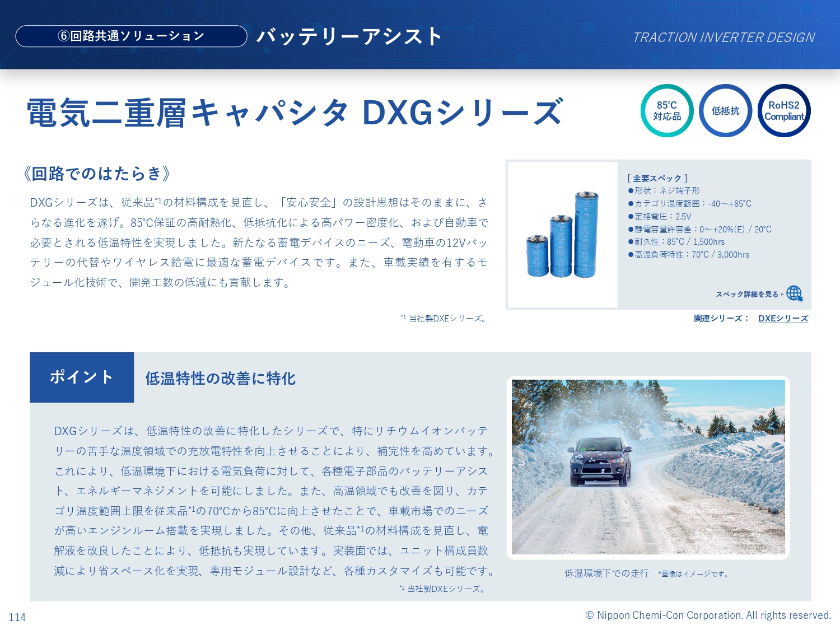The width and height of the screenshot is (840, 630).
Task: Click the 電気二重層キャパシタ DXGシリーズ main heading
Action: click(295, 113)
